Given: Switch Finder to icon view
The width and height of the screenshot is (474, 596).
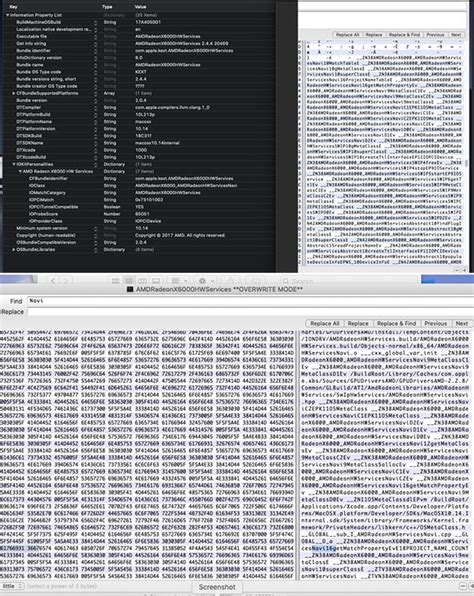Looking at the screenshot, I should pos(116,281).
